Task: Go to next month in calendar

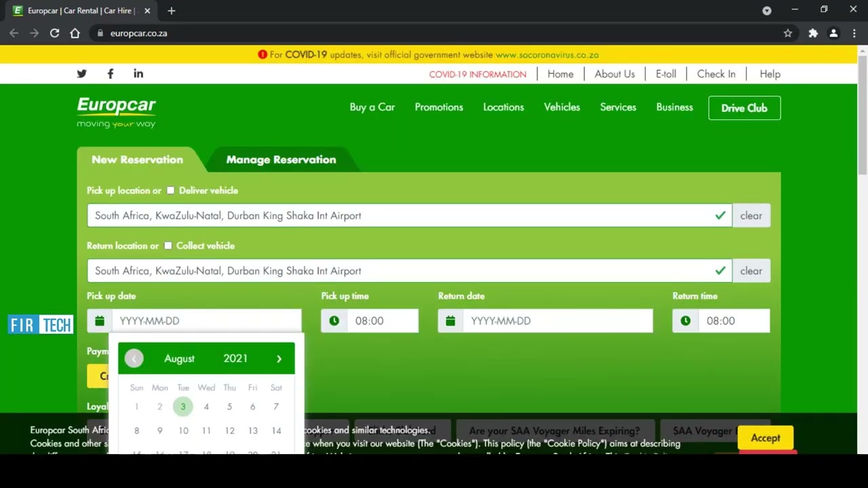Action: point(279,359)
